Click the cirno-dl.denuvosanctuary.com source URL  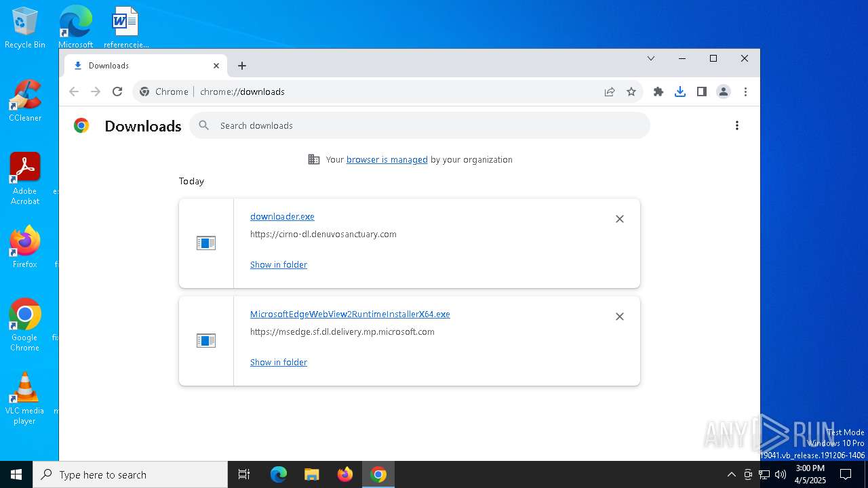tap(323, 235)
